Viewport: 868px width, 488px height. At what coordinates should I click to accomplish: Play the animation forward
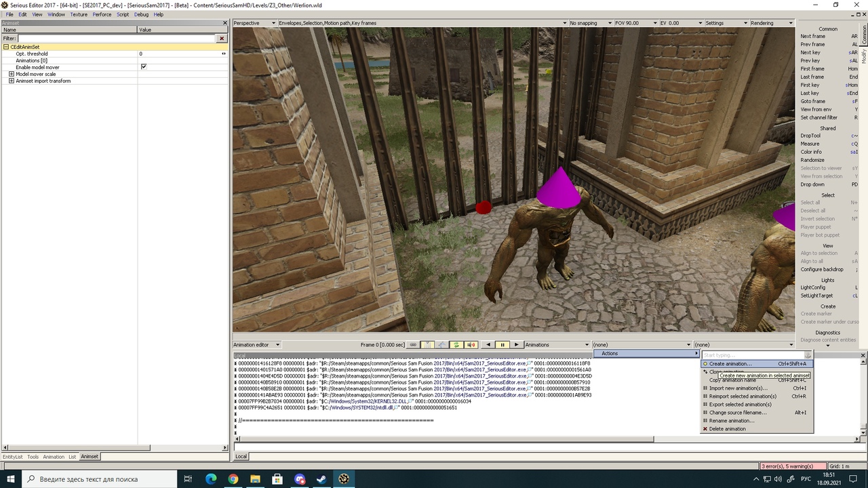pos(517,345)
